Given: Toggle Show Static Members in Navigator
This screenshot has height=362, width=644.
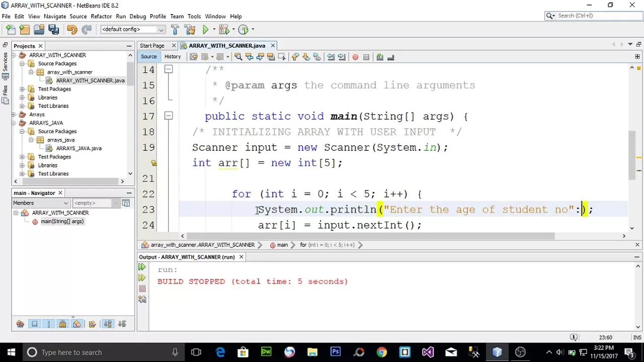Looking at the screenshot, I should click(x=49, y=324).
